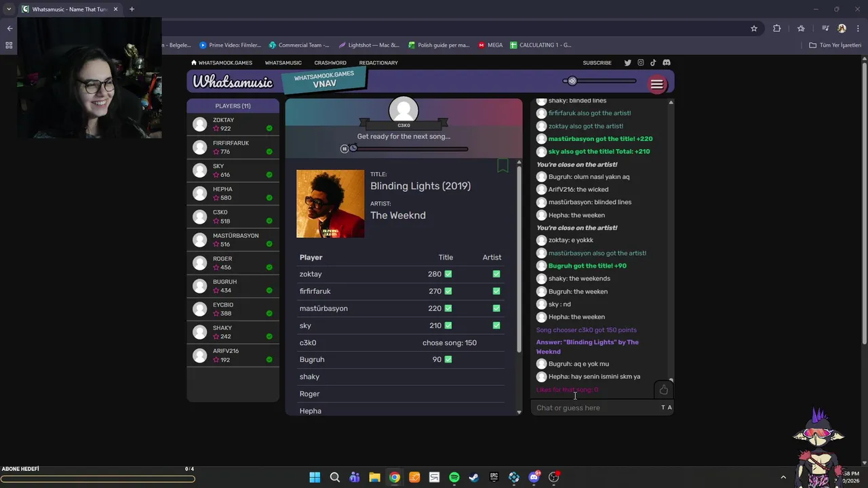Open the Chrome profile avatar
Image resolution: width=868 pixels, height=488 pixels.
[x=842, y=28]
